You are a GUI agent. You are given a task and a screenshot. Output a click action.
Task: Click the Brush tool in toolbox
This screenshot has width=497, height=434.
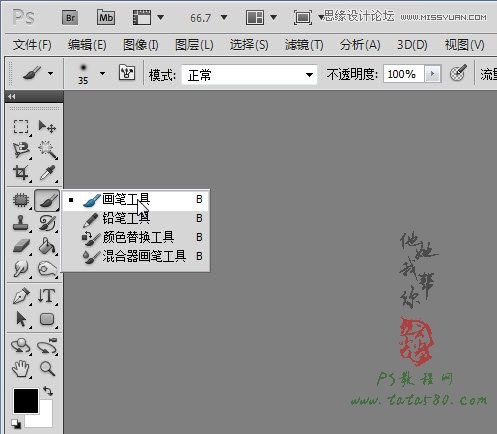point(47,200)
